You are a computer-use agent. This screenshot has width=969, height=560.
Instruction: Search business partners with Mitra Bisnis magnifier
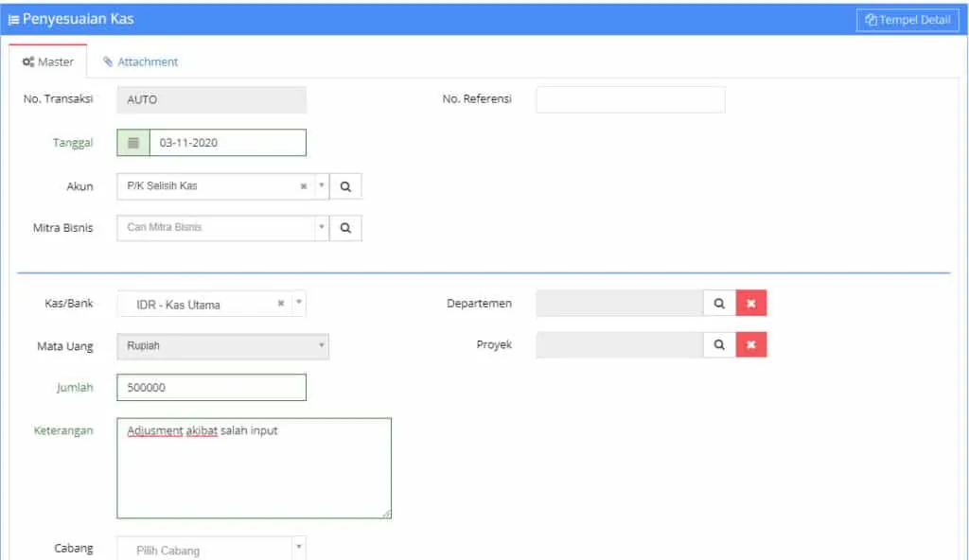345,227
